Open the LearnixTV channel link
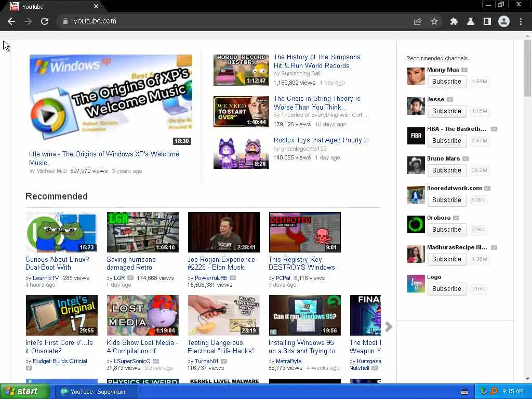The image size is (532, 399). click(46, 278)
